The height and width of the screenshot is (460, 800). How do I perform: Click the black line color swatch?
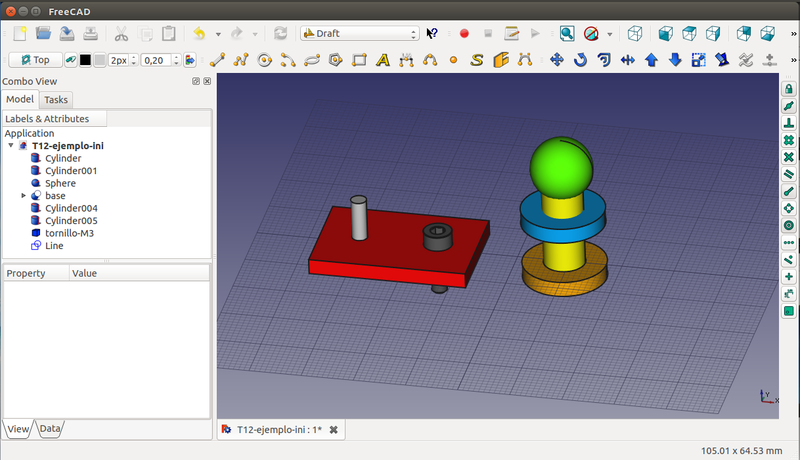tap(85, 60)
